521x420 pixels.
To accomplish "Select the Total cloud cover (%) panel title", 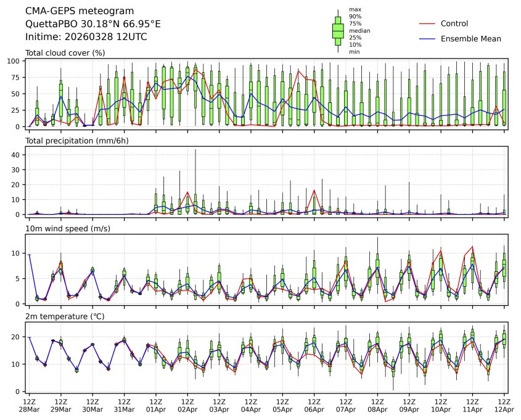I will pos(65,53).
